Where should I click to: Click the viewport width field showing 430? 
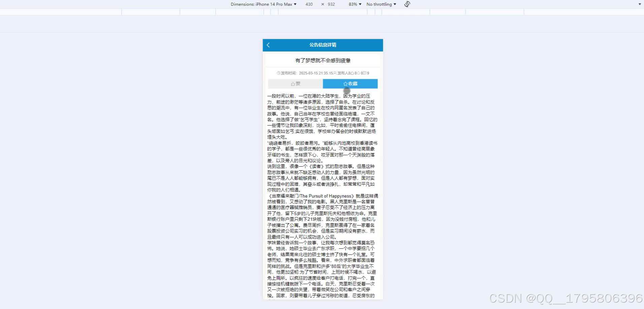click(309, 4)
